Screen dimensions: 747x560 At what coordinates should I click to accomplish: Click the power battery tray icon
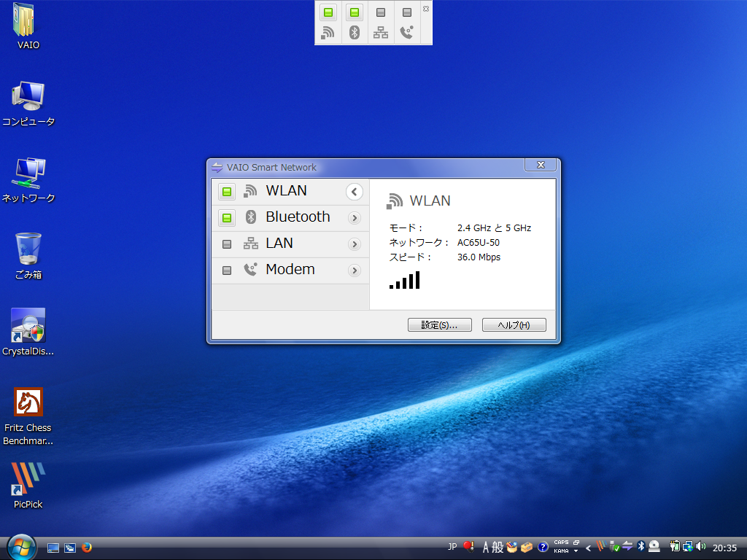pyautogui.click(x=675, y=546)
